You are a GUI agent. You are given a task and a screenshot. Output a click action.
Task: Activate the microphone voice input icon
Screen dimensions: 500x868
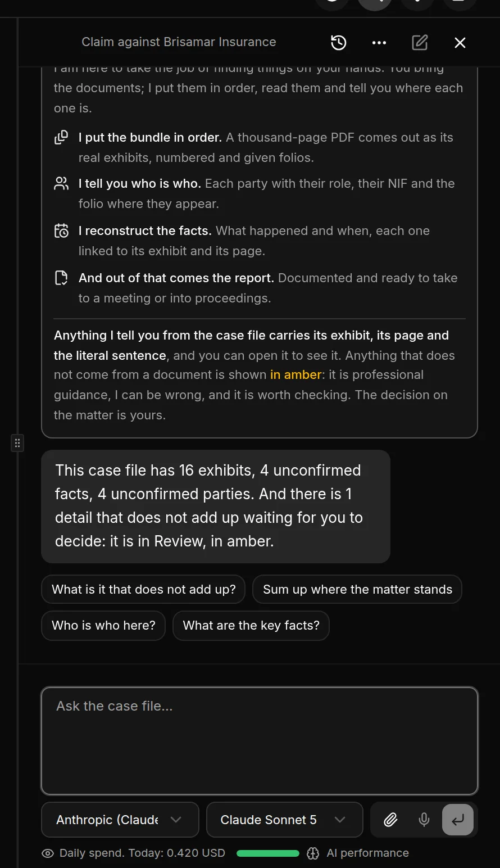[x=424, y=820]
